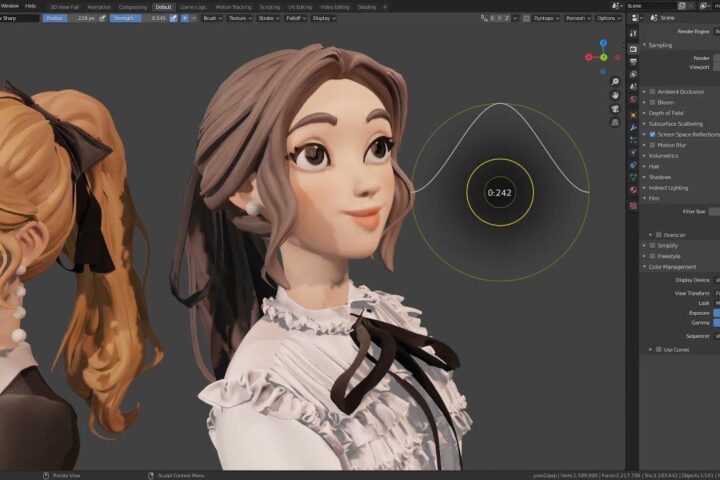The width and height of the screenshot is (720, 480).
Task: Switch to the UV Editing workspace tab
Action: coord(300,7)
